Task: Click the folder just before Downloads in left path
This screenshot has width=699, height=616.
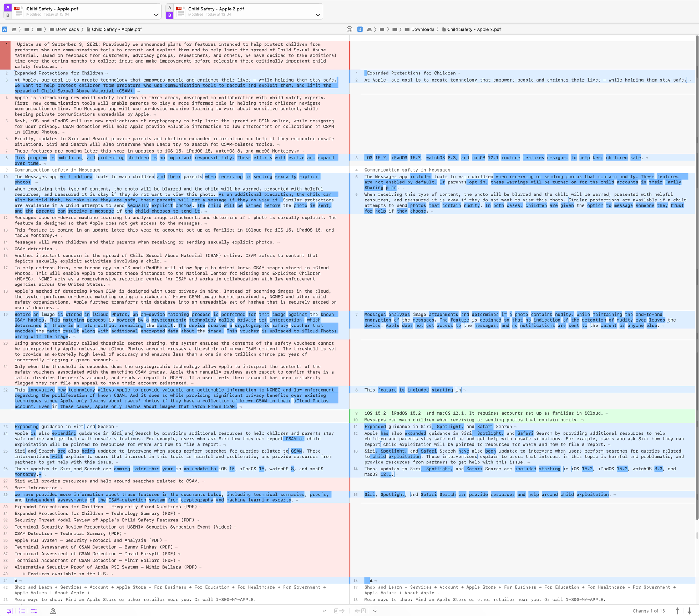Action: (39, 29)
